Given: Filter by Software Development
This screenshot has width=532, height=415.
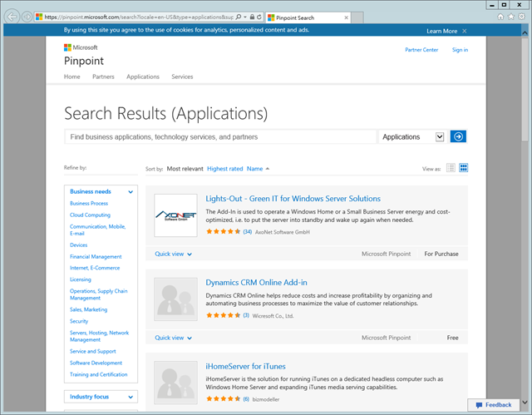Looking at the screenshot, I should [96, 363].
